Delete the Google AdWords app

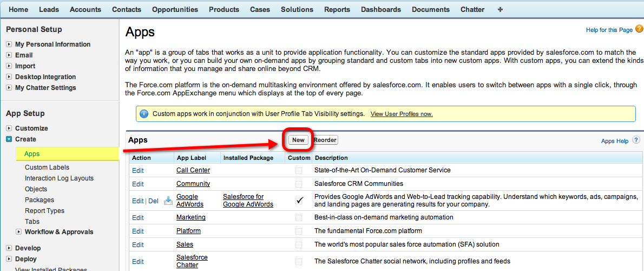(x=153, y=201)
